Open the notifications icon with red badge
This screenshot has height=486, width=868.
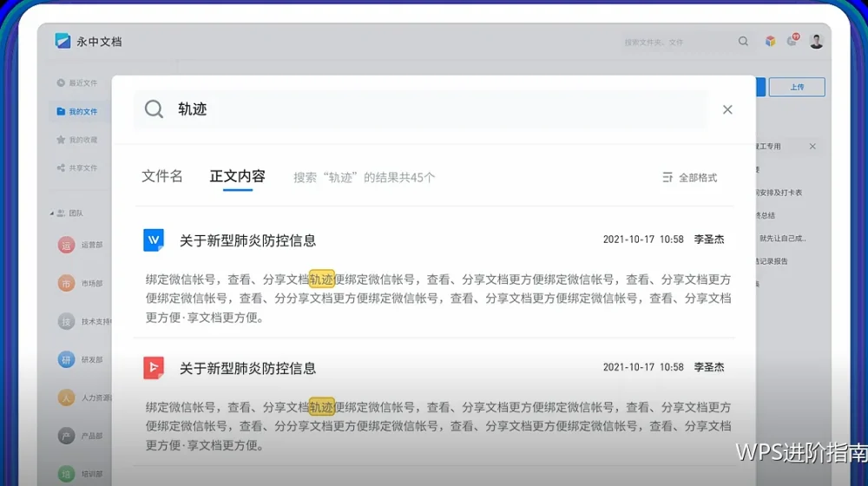click(x=792, y=40)
